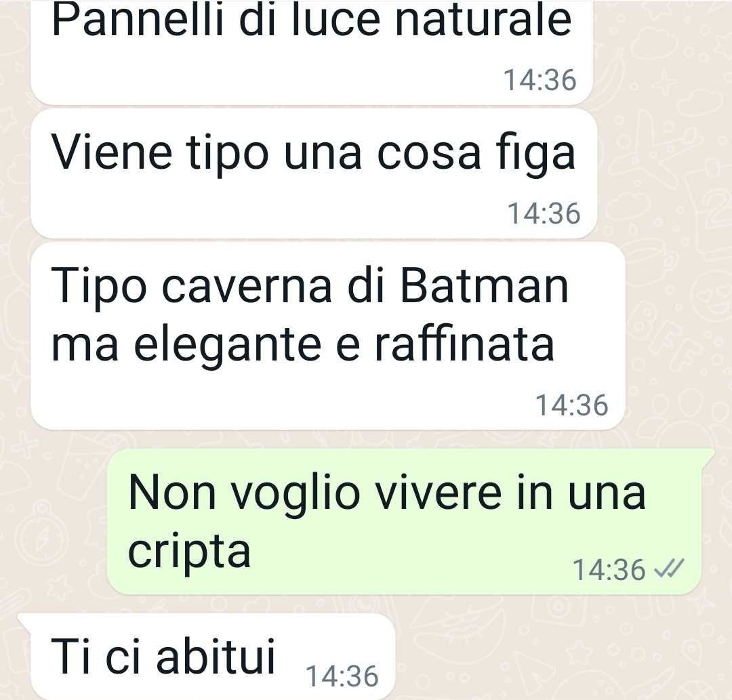Click the word "cripta" in the green bubble
This screenshot has height=700, width=732.
[189, 552]
